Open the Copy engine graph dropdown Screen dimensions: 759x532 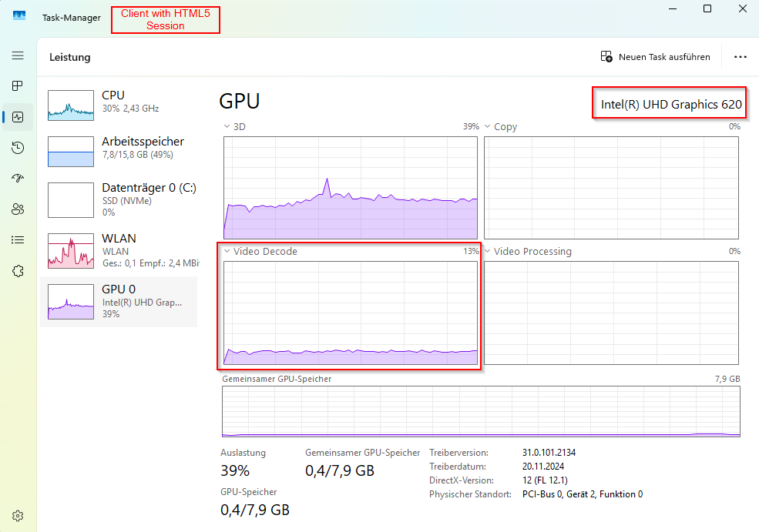pyautogui.click(x=488, y=126)
